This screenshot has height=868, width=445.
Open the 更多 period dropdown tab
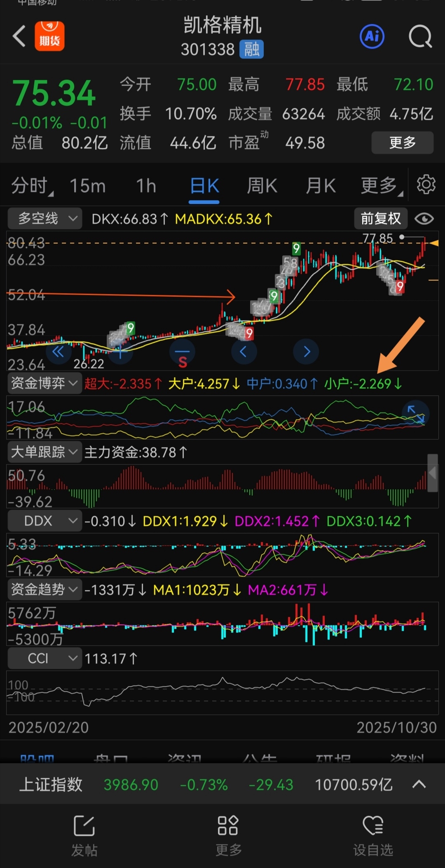coord(382,186)
